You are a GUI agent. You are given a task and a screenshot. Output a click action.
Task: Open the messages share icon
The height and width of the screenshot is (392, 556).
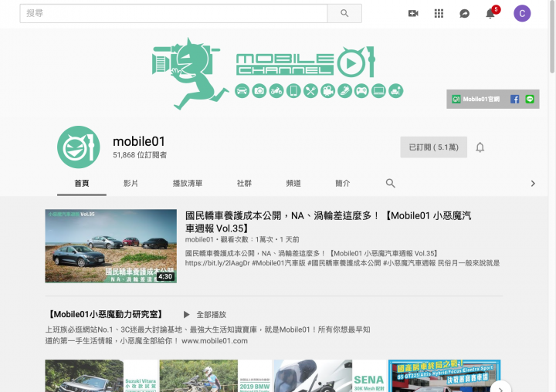pos(464,13)
